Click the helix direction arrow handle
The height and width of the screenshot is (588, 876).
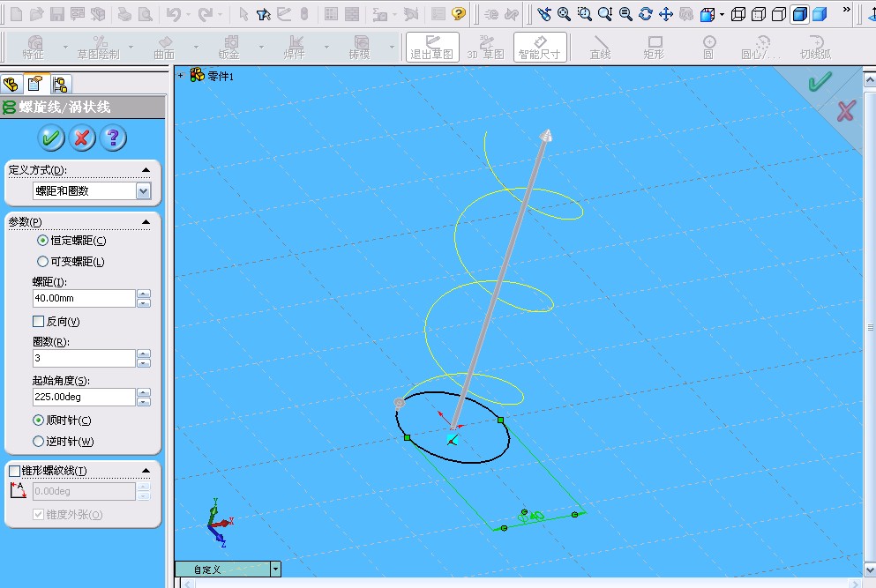click(x=546, y=136)
